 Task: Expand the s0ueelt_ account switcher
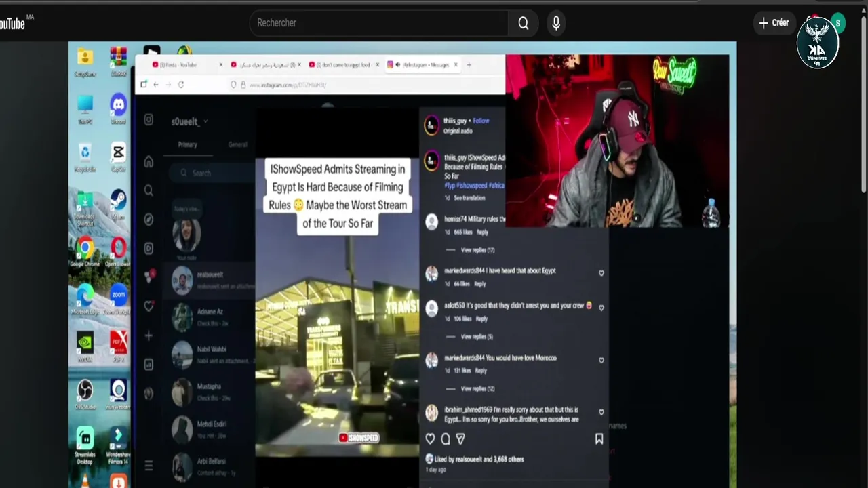coord(189,122)
